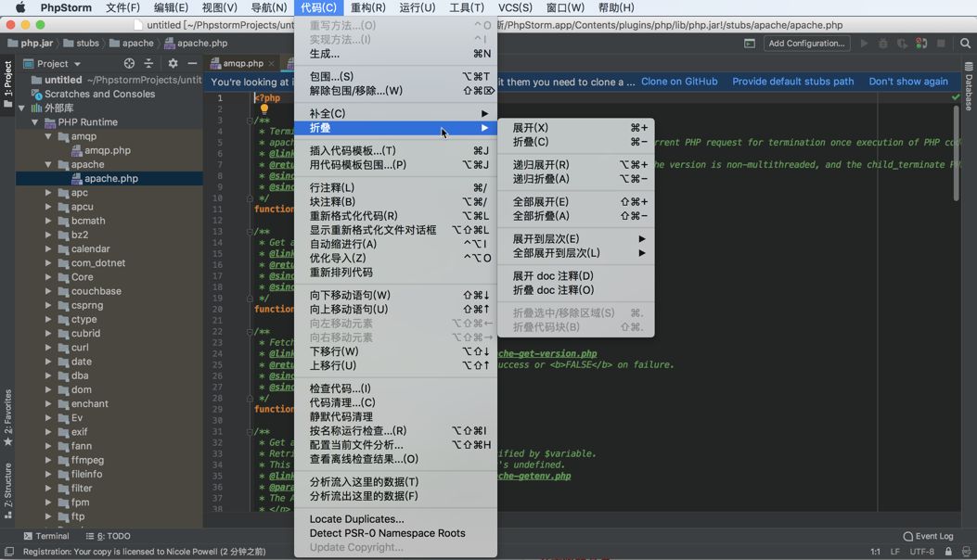Collapse all in Project panel toolbar
This screenshot has width=977, height=560.
(x=148, y=64)
